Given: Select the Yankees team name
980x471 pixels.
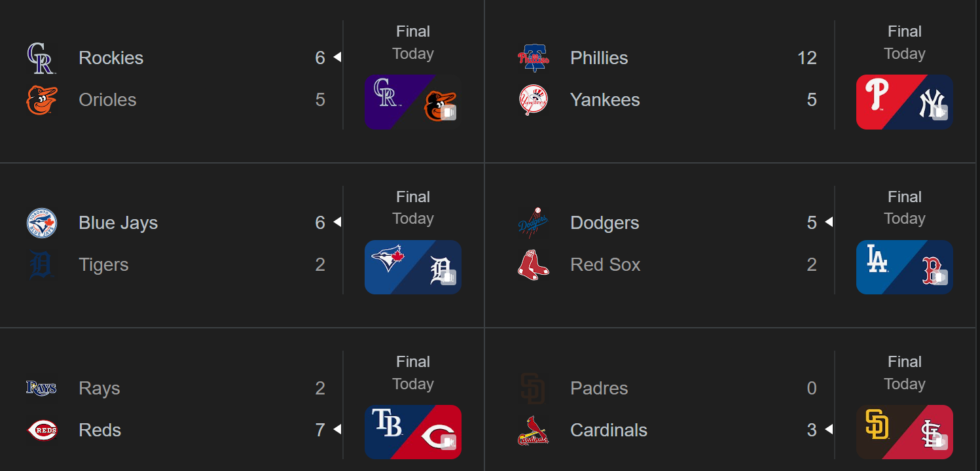Looking at the screenshot, I should (605, 100).
